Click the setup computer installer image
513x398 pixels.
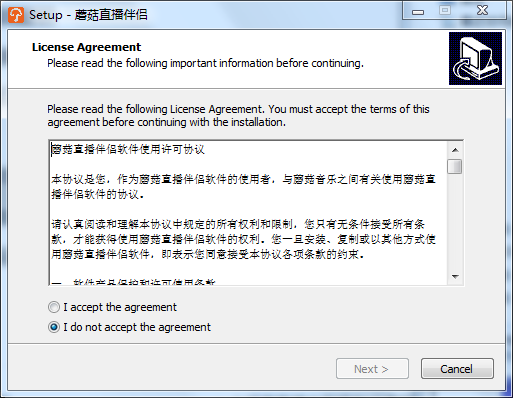pyautogui.click(x=475, y=58)
